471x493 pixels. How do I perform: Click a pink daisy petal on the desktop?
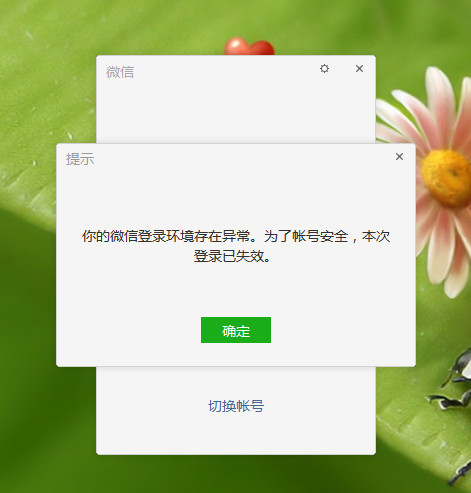[x=440, y=97]
